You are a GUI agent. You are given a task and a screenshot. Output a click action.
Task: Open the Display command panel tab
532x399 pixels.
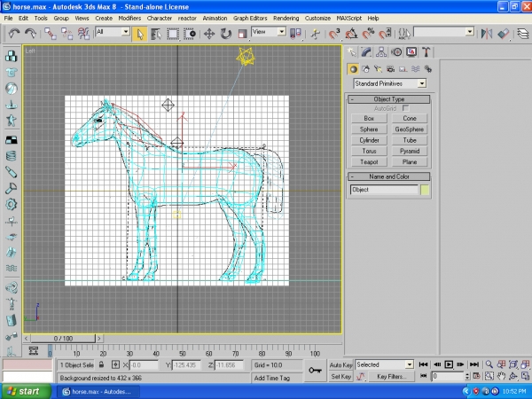[x=411, y=52]
